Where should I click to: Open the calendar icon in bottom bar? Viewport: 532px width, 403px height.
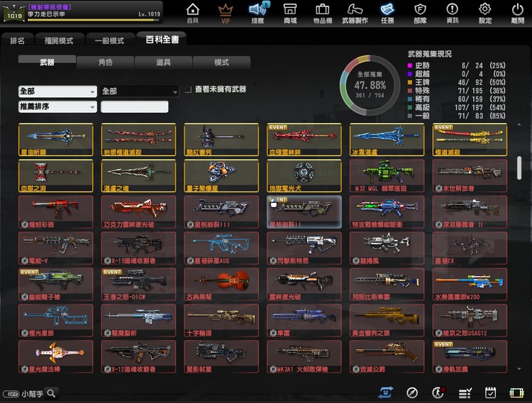click(x=490, y=392)
